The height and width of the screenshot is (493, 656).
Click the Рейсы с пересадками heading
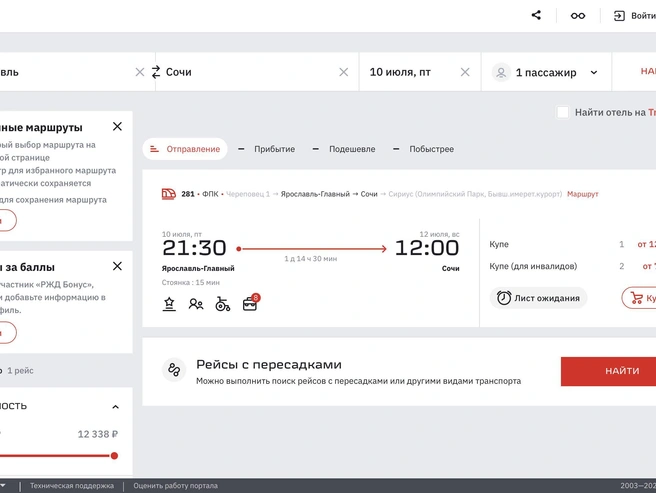269,365
